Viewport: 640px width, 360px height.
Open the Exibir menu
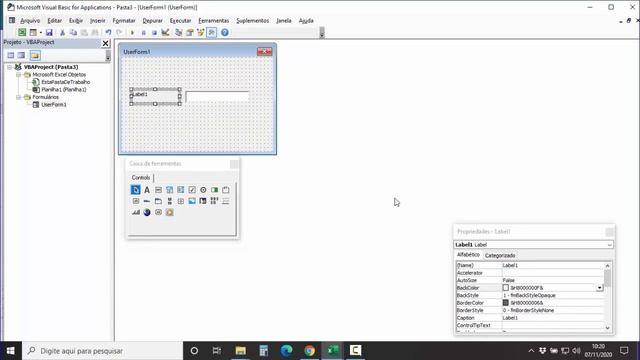pyautogui.click(x=76, y=20)
